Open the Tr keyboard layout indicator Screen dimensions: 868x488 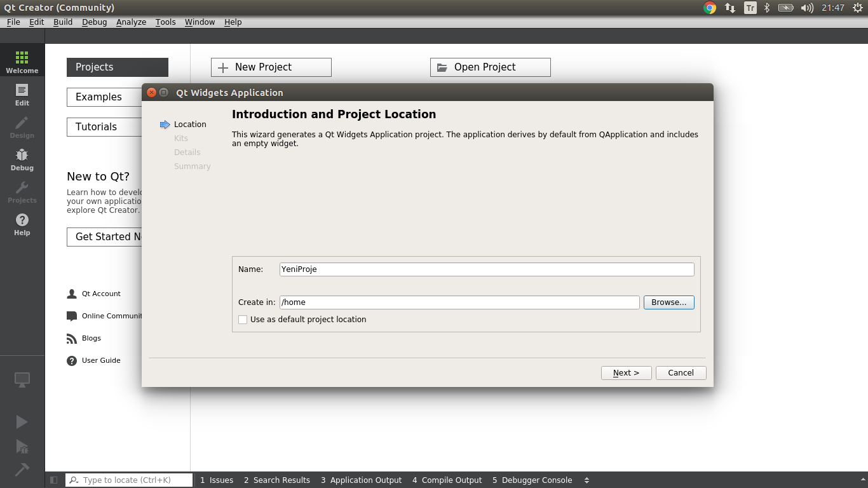[750, 8]
